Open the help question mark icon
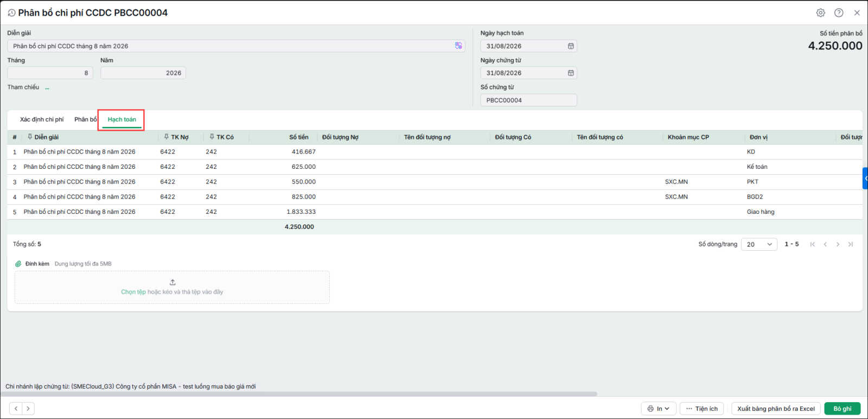868x419 pixels. click(x=839, y=12)
